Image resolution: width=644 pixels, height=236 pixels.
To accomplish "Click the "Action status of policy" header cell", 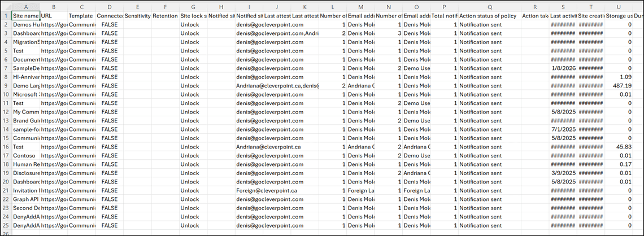I will (x=489, y=16).
